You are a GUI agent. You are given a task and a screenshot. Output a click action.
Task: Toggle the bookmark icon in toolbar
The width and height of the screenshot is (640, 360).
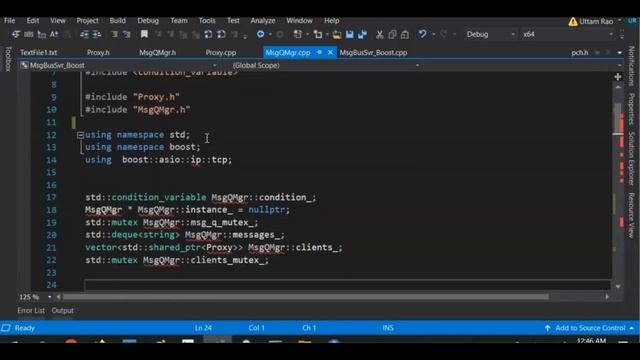(144, 34)
